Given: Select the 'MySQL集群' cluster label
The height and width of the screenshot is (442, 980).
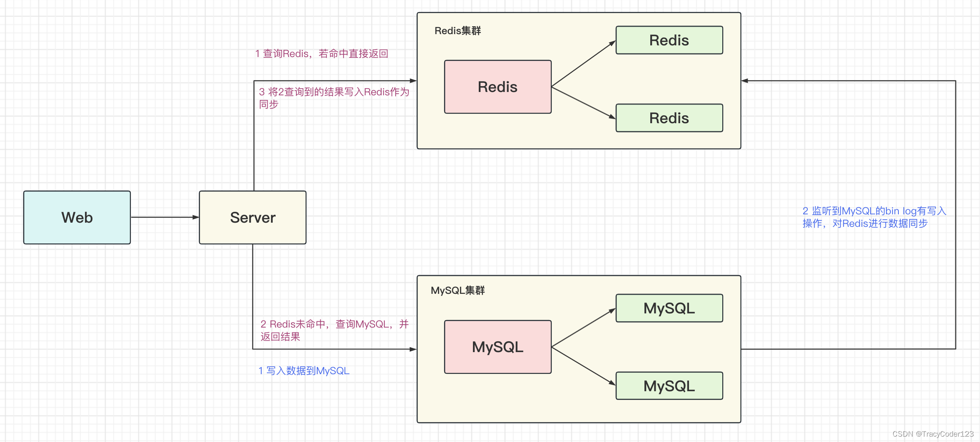Looking at the screenshot, I should (458, 291).
